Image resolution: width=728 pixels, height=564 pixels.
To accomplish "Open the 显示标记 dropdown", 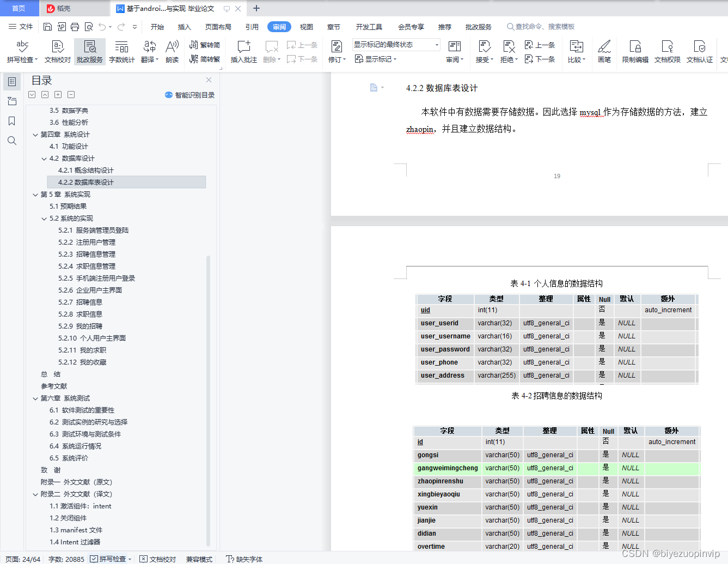I will click(x=376, y=59).
